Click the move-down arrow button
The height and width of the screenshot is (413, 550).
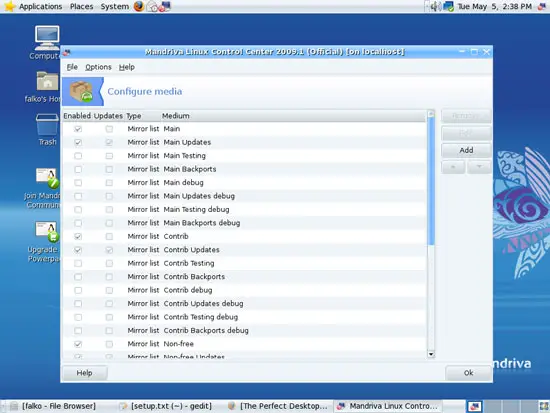[479, 167]
